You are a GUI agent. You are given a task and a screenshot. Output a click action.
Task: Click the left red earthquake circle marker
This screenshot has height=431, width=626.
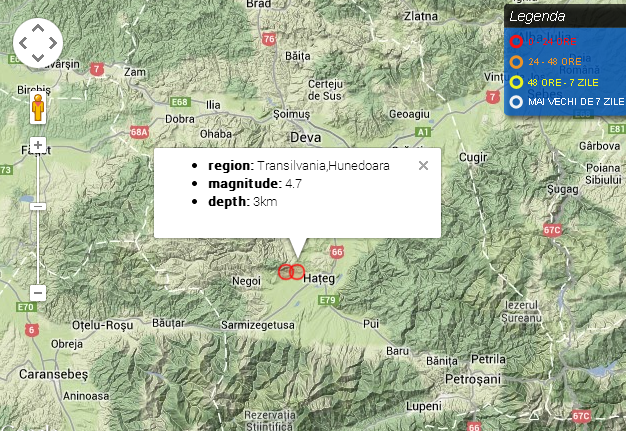pos(285,272)
